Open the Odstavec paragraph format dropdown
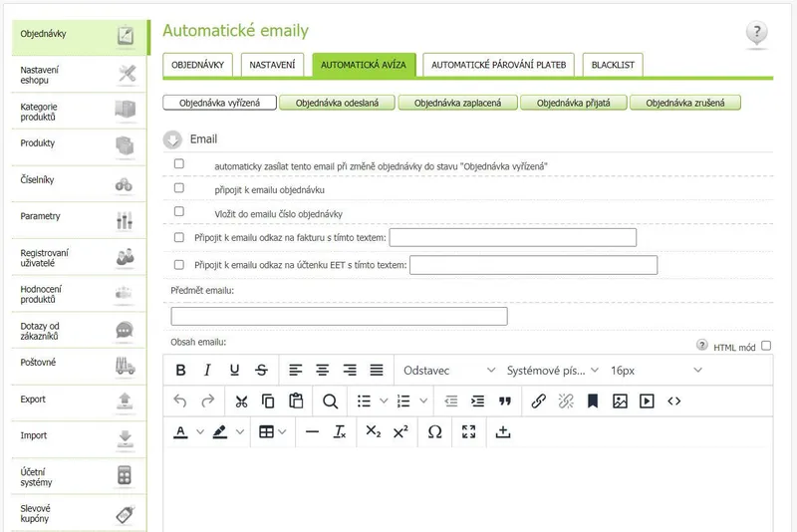The image size is (797, 532). (x=448, y=371)
